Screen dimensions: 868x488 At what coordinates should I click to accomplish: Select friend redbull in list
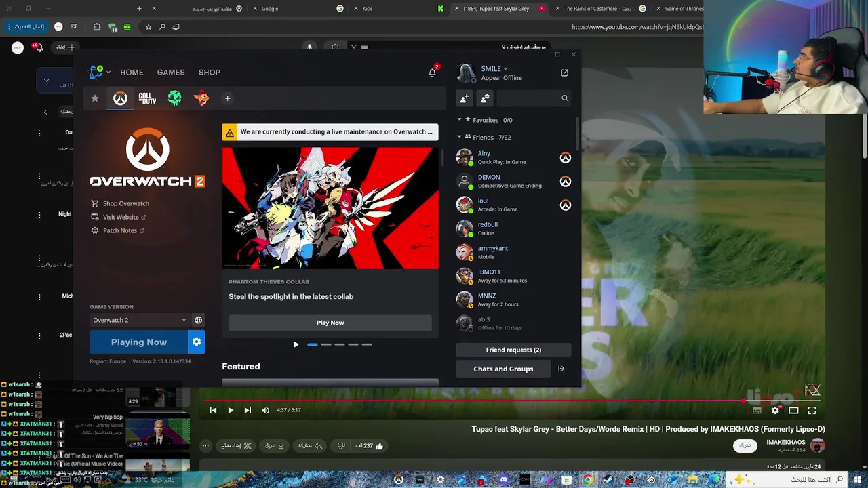pos(513,228)
